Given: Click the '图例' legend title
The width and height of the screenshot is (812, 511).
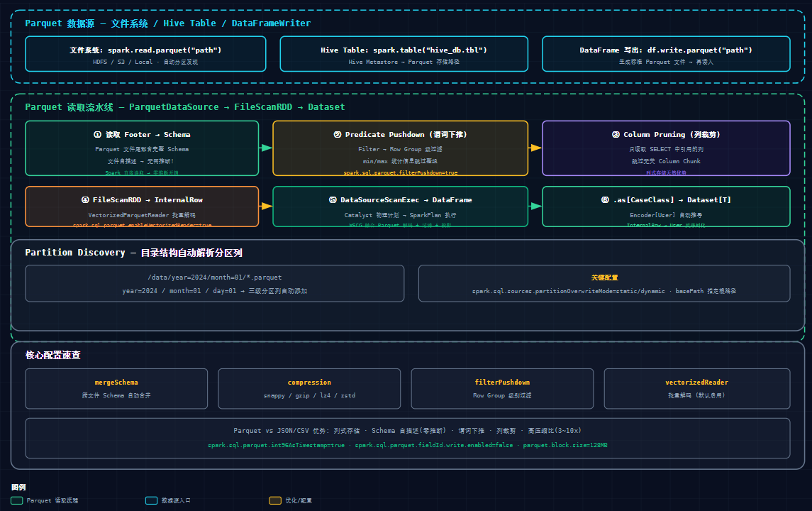Looking at the screenshot, I should coord(18,487).
